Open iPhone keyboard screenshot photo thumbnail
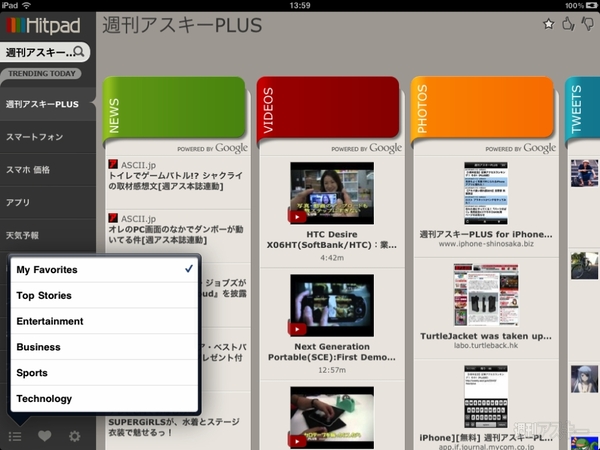This screenshot has width=600, height=450. (x=486, y=396)
